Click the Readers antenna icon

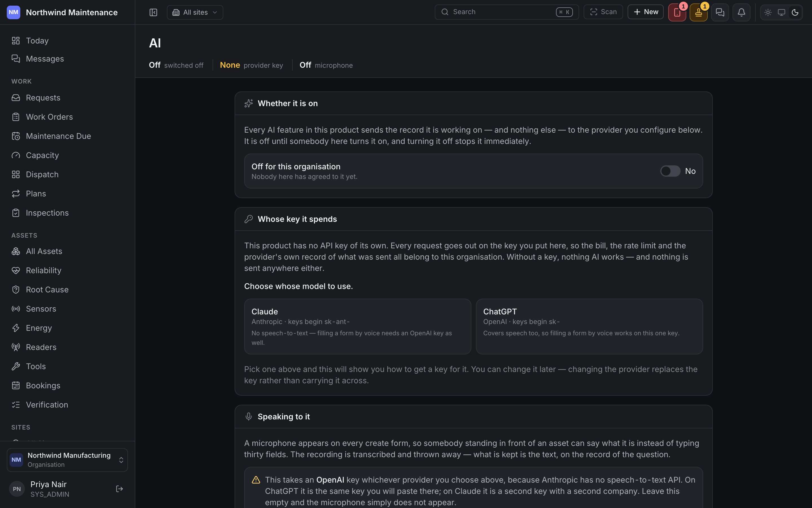16,347
